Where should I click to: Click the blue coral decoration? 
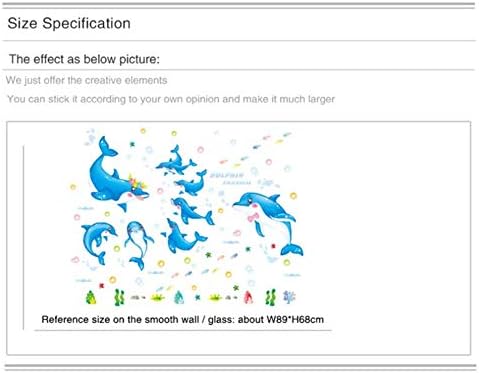click(289, 296)
